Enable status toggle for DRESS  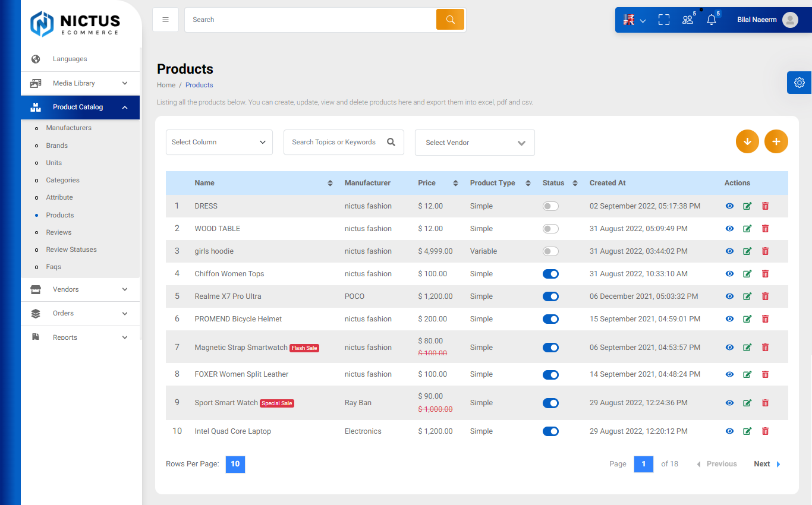(x=550, y=206)
